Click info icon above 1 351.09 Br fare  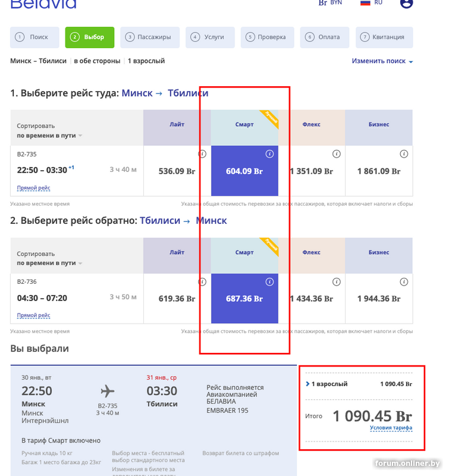(337, 154)
